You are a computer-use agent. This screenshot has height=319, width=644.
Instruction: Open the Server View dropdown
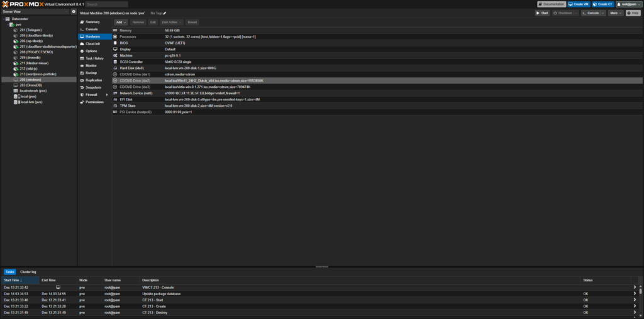pyautogui.click(x=35, y=11)
